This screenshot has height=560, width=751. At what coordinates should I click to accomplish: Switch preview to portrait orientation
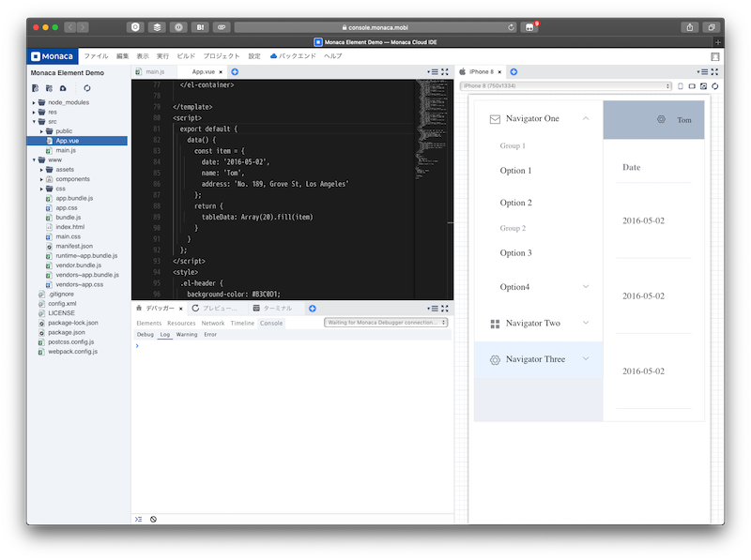681,86
